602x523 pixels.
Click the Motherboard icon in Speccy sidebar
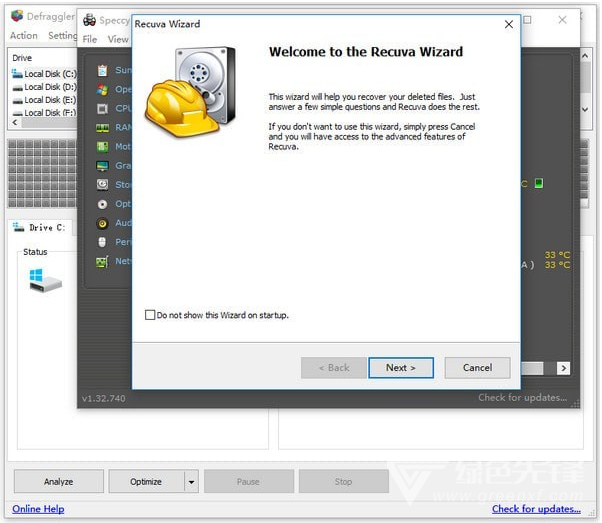tap(102, 146)
